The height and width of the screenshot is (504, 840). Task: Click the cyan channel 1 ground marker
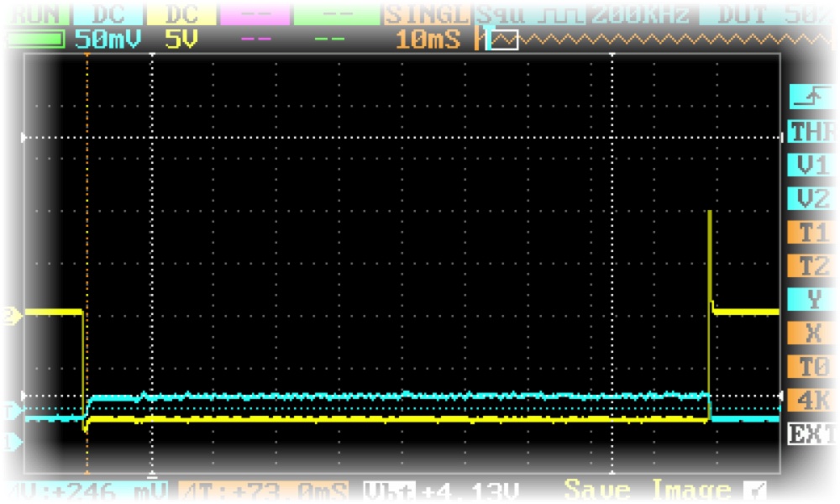[x=13, y=443]
